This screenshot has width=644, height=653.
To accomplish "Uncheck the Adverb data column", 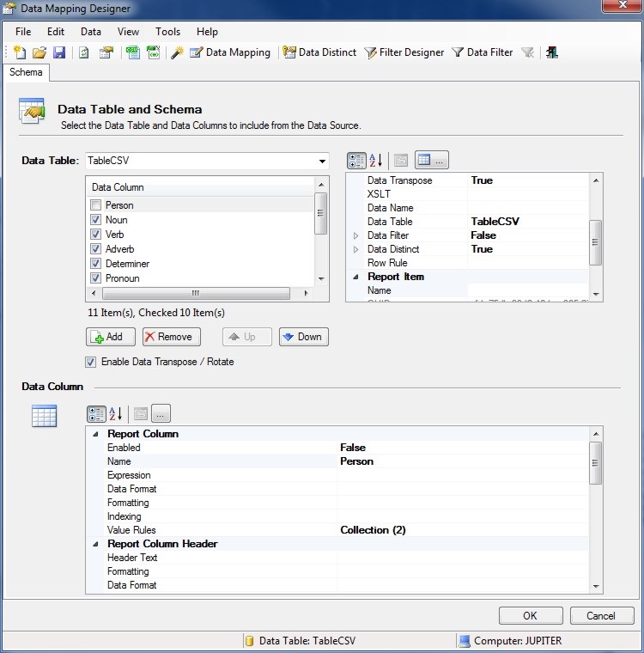I will point(95,249).
